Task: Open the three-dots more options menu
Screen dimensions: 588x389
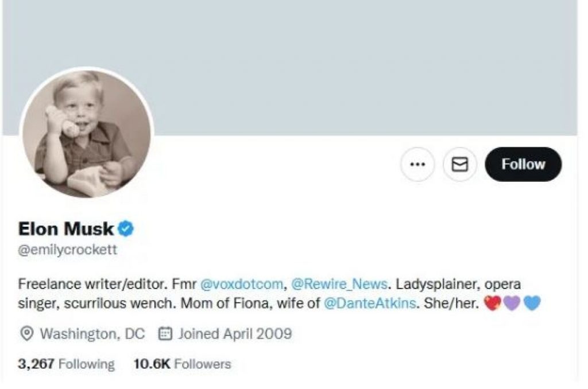Action: [x=417, y=165]
